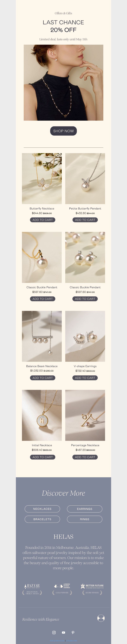Add the Butterfly Necklace to cart

(43, 220)
